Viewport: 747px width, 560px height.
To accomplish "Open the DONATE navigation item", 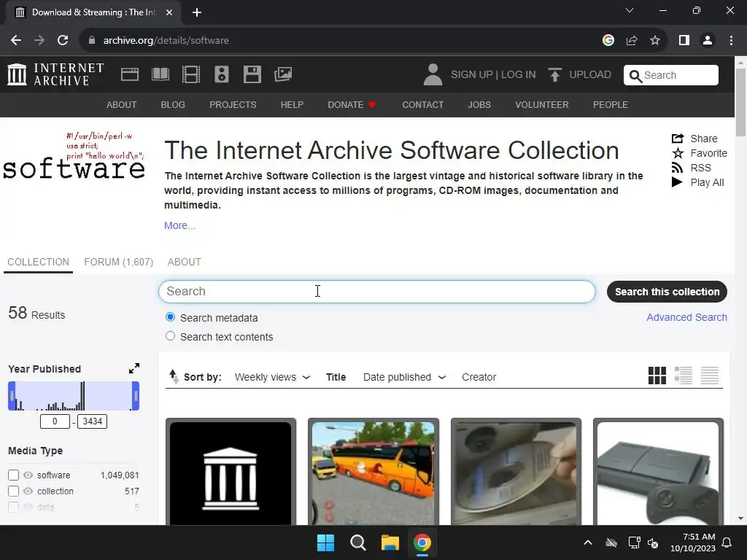I will click(x=352, y=105).
